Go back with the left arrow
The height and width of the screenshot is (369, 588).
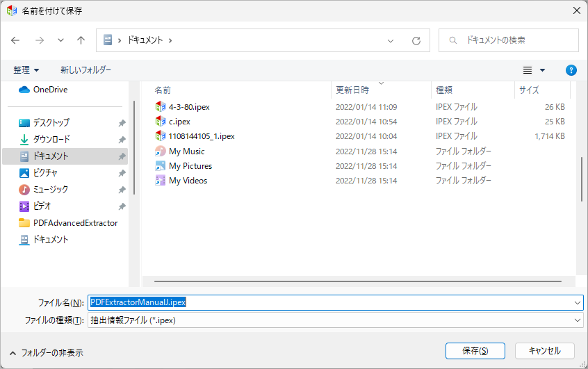pyautogui.click(x=15, y=40)
